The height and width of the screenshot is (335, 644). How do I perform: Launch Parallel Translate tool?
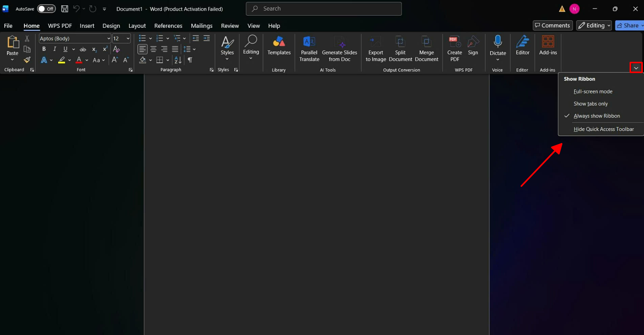pyautogui.click(x=309, y=49)
